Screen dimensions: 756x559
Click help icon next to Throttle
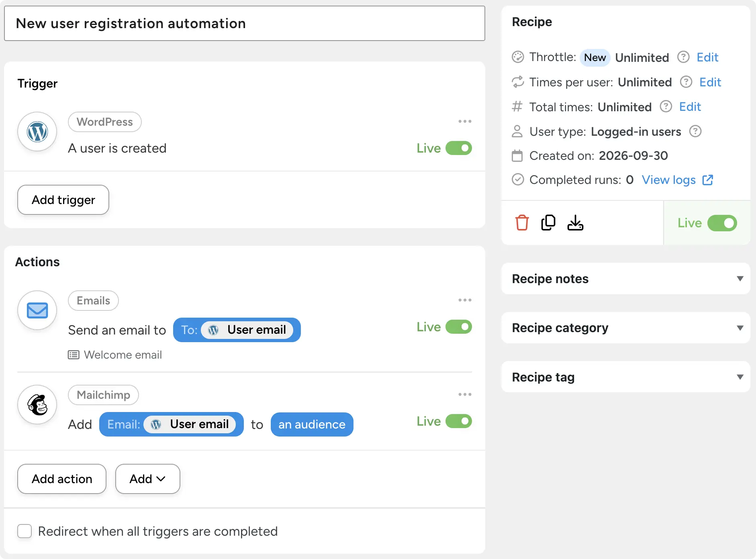click(683, 57)
